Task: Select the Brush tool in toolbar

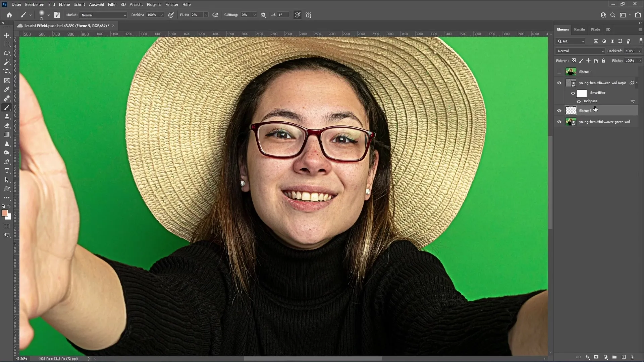Action: [x=7, y=107]
